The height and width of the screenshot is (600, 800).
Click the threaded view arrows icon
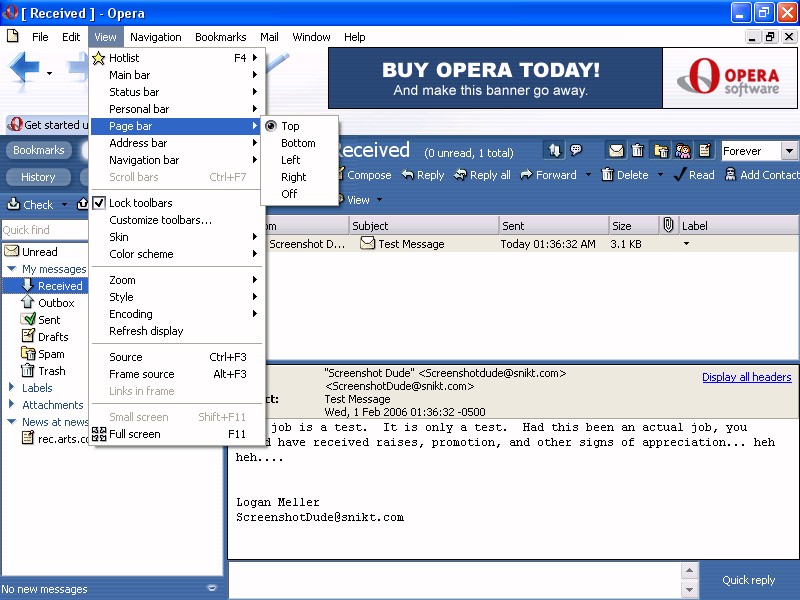tap(555, 151)
